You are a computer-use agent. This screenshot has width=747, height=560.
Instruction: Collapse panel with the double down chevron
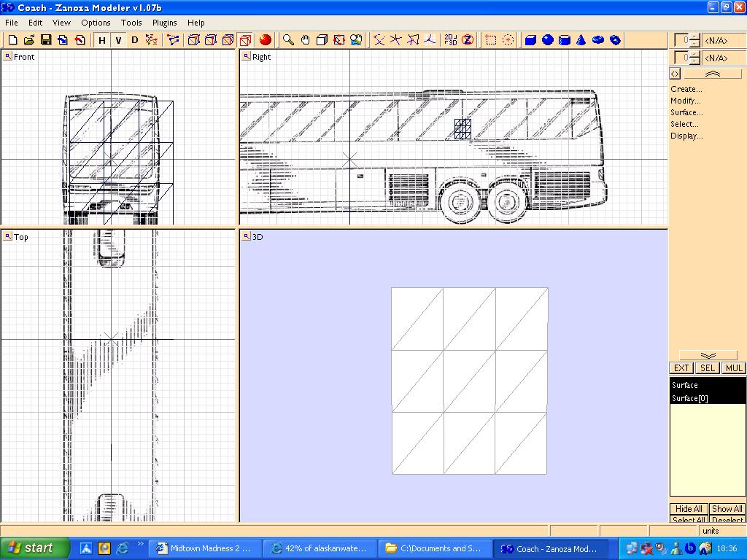tap(708, 356)
